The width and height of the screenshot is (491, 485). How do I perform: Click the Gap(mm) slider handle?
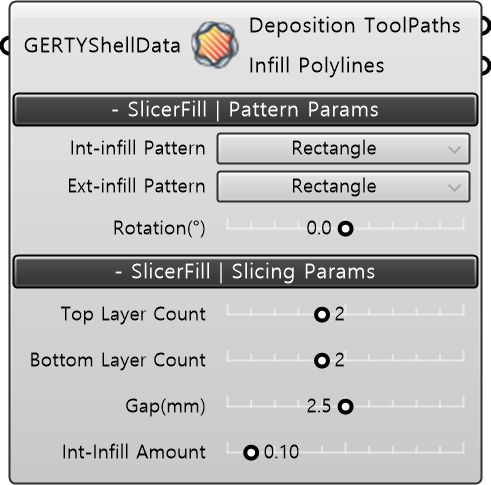[345, 407]
